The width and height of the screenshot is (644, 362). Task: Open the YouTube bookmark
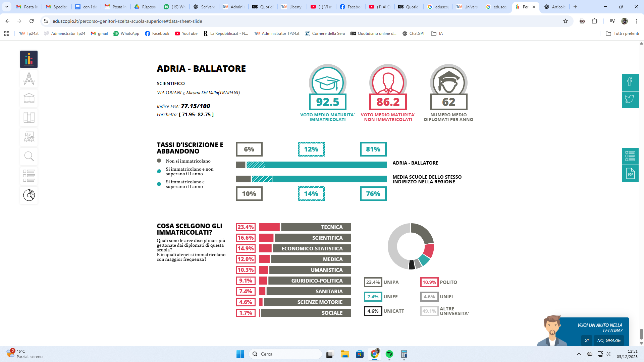point(186,34)
